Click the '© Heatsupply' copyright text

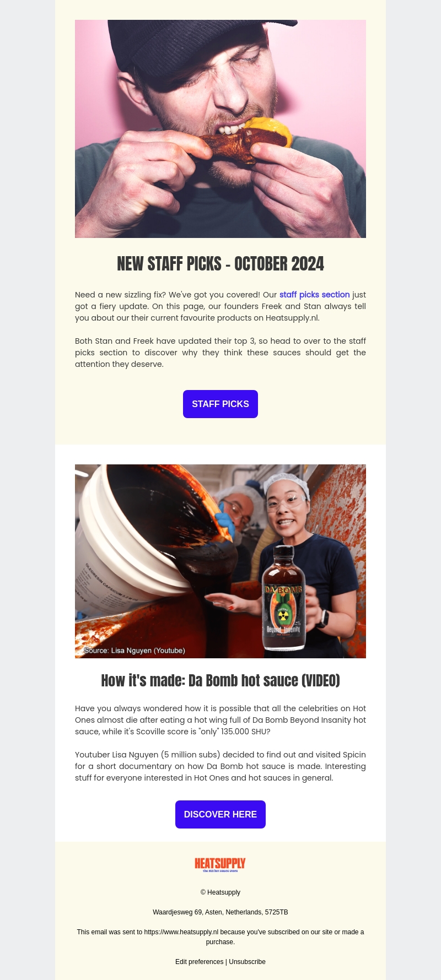pos(220,892)
